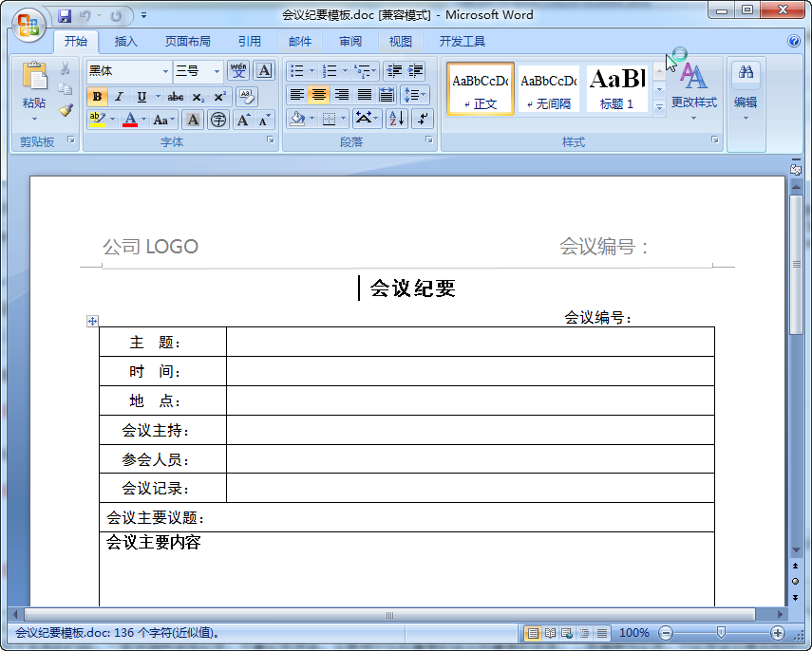
Task: Apply the 无间隔 style
Action: (x=548, y=89)
